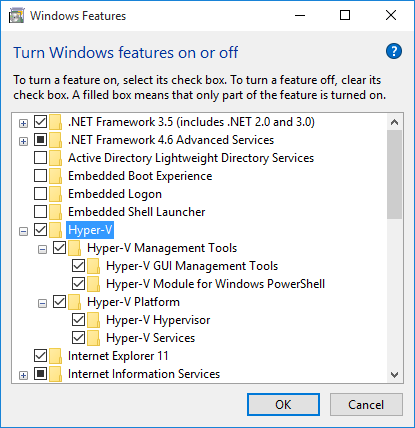Viewport: 415px width, 428px height.
Task: Select the Hyper-V GUI Management Tools item
Action: 192,266
